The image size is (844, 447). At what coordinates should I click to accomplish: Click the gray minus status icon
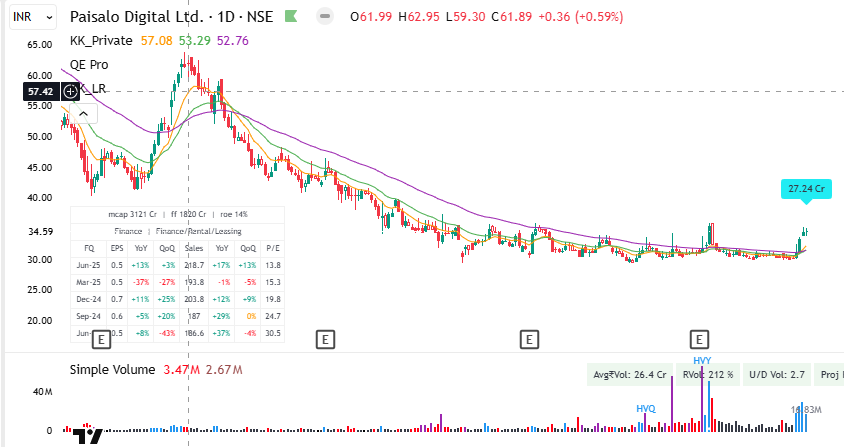325,17
